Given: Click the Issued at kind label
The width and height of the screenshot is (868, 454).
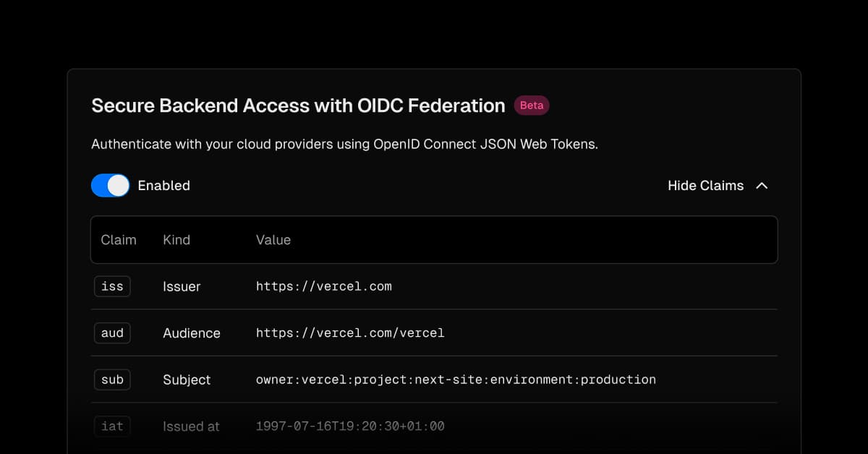Looking at the screenshot, I should coord(191,427).
